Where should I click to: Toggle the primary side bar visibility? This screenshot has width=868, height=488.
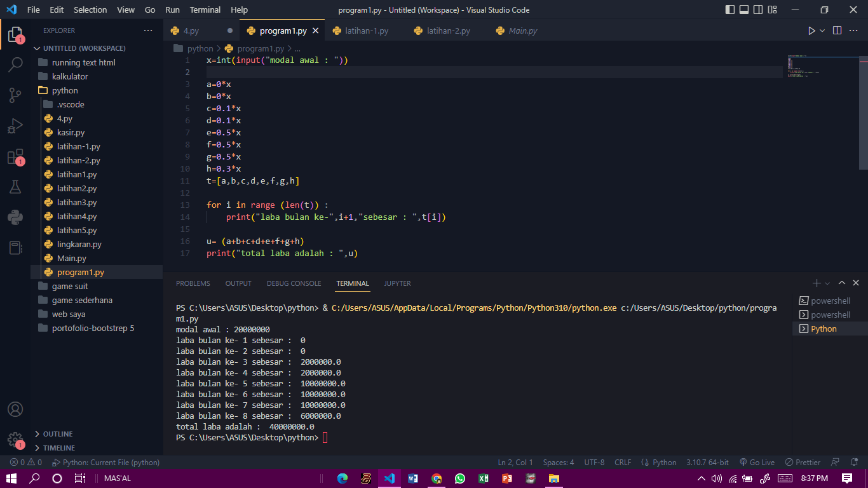tap(729, 10)
